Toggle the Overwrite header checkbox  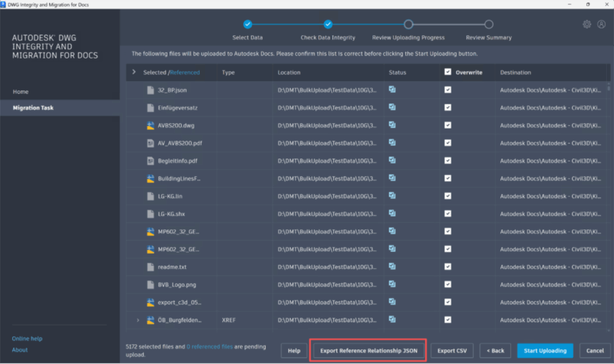point(448,72)
